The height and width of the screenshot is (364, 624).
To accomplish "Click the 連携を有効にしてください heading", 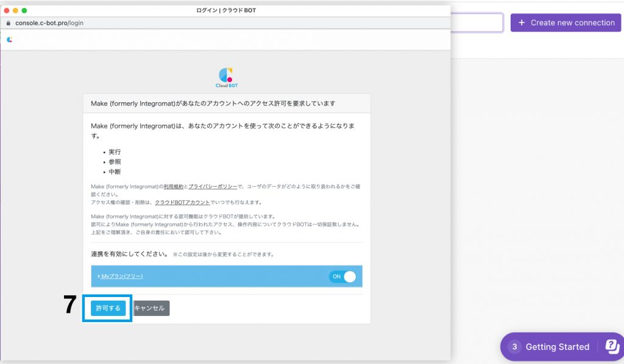I will click(130, 254).
